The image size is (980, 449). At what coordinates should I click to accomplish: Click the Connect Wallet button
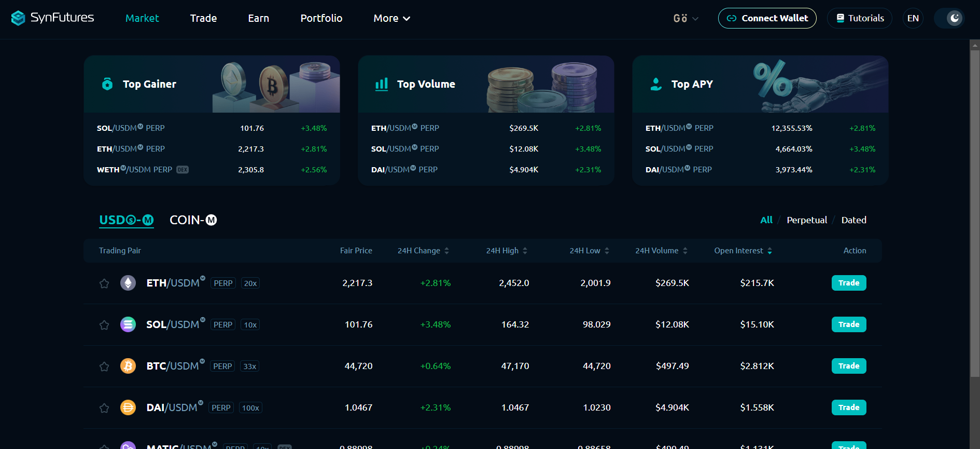click(x=767, y=18)
